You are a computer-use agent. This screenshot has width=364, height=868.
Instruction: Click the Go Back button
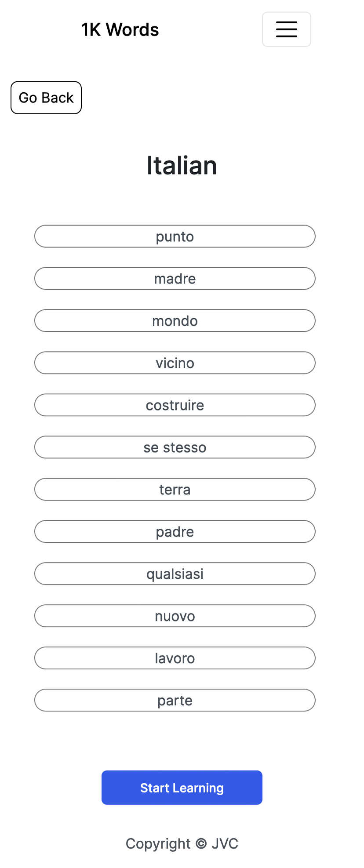pos(46,98)
